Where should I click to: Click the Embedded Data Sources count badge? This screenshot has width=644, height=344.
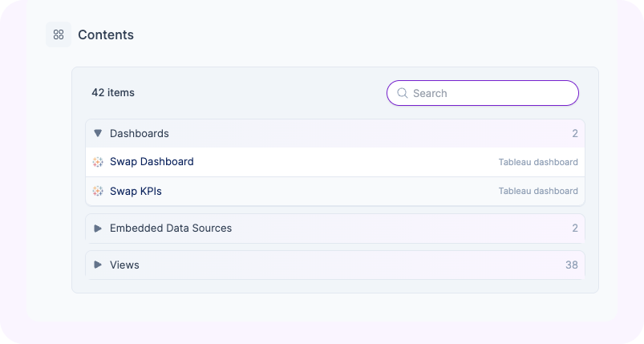point(574,229)
